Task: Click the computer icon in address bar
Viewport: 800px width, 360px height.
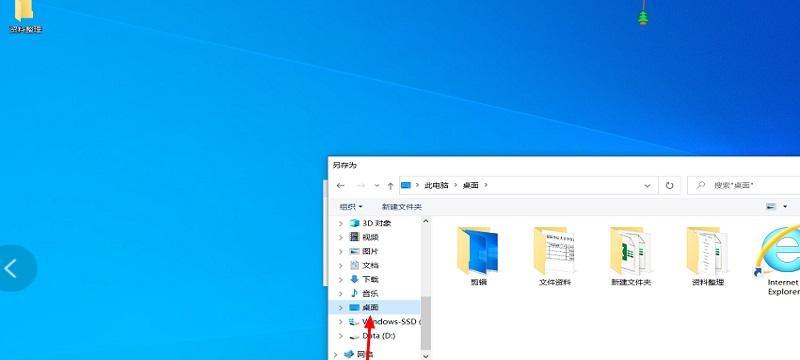Action: pyautogui.click(x=406, y=186)
